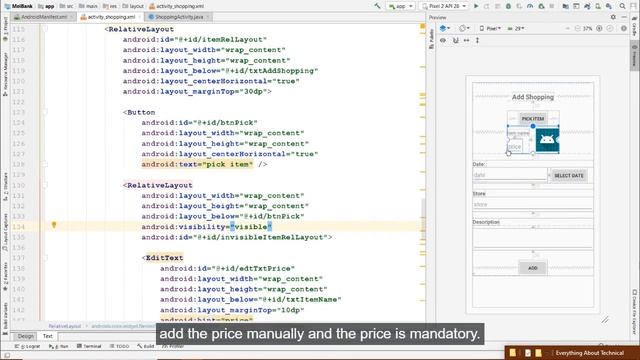Open the Run tool window
Image resolution: width=640 pixels, height=360 pixels.
[x=59, y=346]
